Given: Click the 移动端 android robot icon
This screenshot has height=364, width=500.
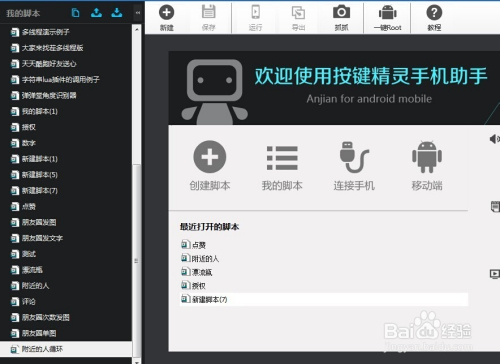Looking at the screenshot, I should pos(427,157).
